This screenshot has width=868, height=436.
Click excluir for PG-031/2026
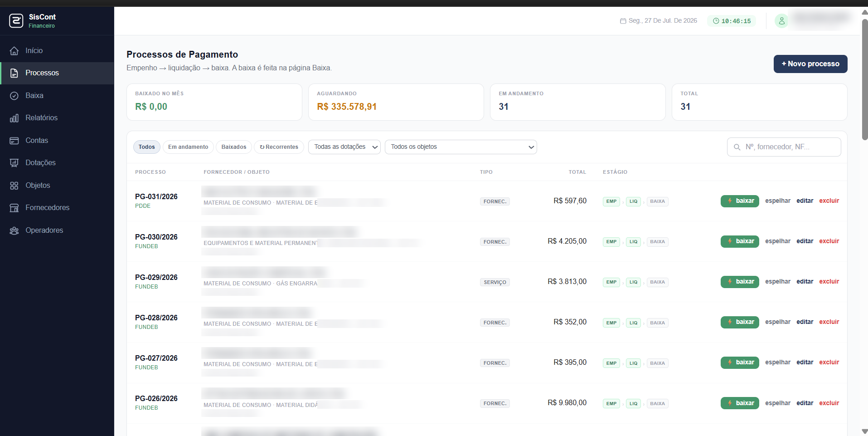click(x=829, y=201)
